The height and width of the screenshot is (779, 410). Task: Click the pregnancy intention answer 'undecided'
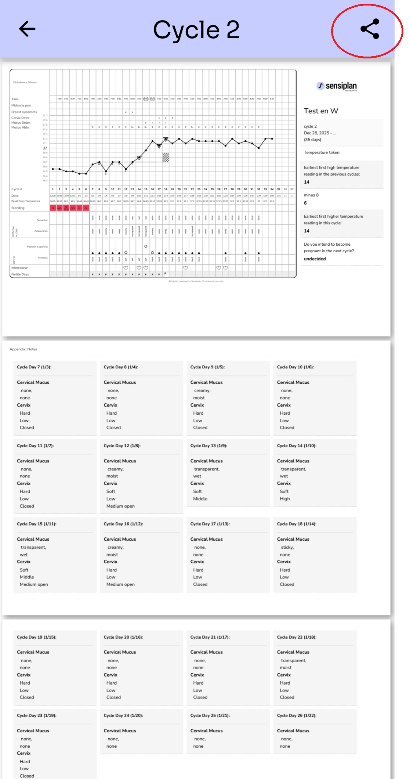(x=315, y=259)
